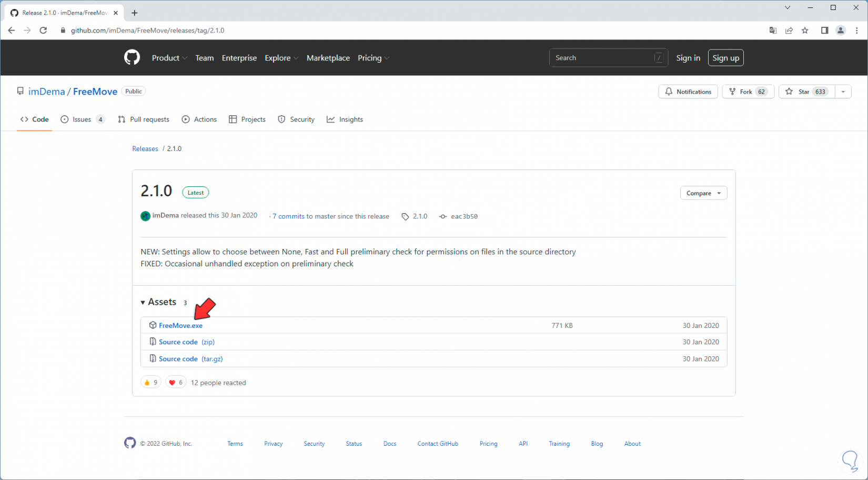Click the Sign up button
The width and height of the screenshot is (868, 480).
[726, 58]
